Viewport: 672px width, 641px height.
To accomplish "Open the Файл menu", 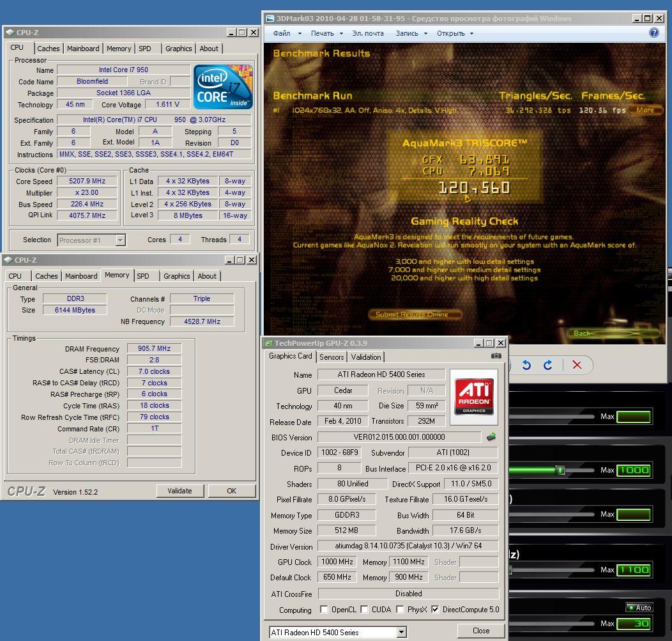I will point(287,33).
